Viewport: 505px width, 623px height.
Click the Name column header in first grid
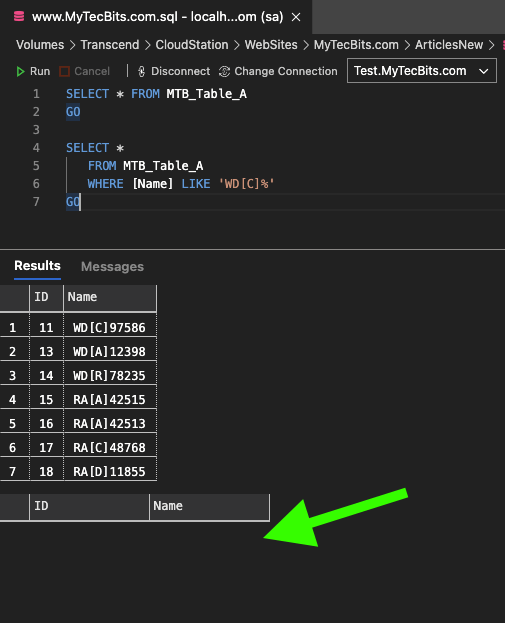[x=110, y=298]
